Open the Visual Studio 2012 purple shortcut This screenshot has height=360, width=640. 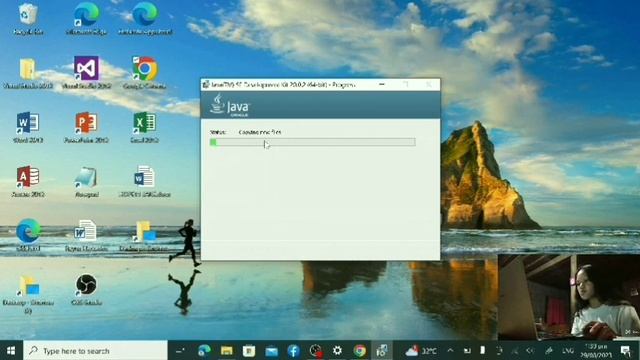click(86, 72)
